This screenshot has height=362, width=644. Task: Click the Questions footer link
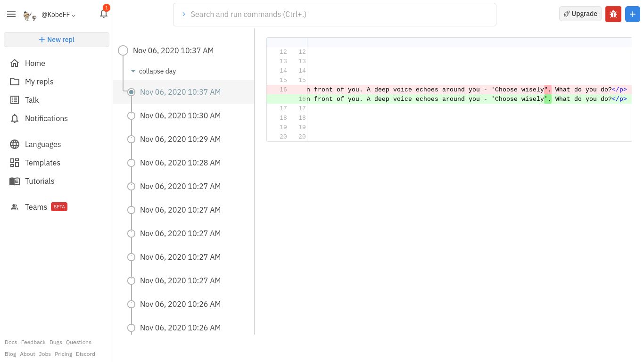click(x=79, y=342)
